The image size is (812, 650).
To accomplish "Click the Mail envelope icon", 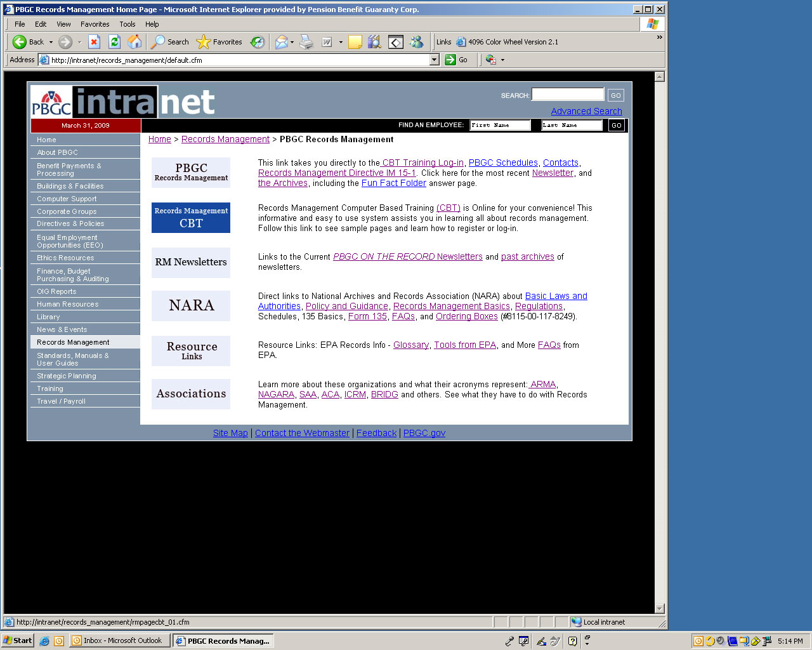I will point(281,42).
